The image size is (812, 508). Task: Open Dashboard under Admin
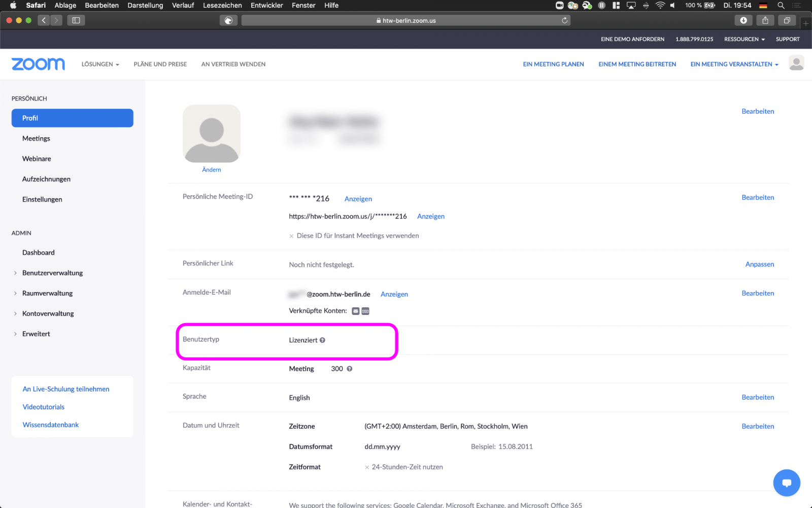click(38, 252)
